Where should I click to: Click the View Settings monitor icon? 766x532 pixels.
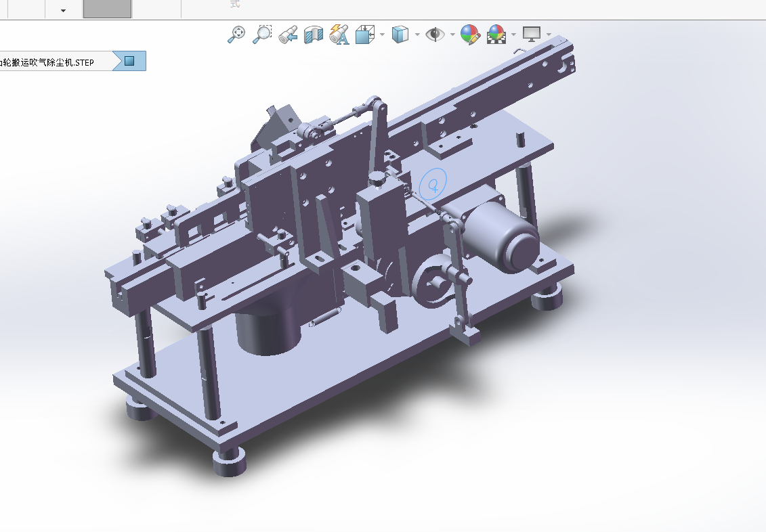pos(532,35)
